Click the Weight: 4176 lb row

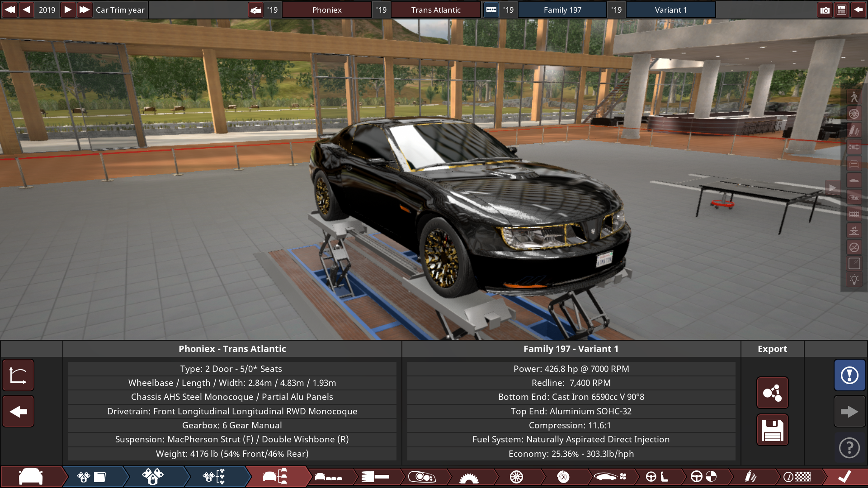pos(232,454)
